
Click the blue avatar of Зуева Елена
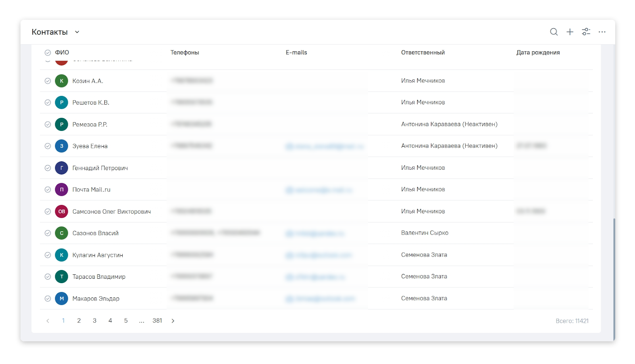(62, 146)
